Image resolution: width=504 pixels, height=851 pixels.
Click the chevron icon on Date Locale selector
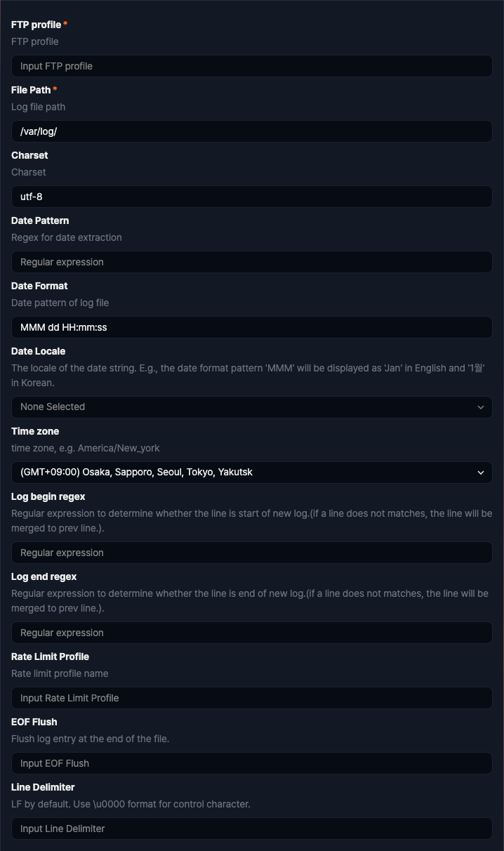pos(481,407)
